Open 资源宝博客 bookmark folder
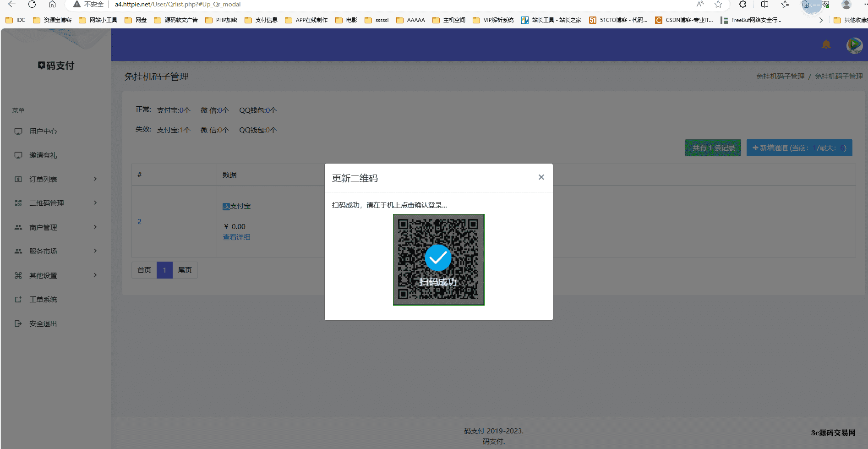The height and width of the screenshot is (449, 868). click(x=52, y=20)
